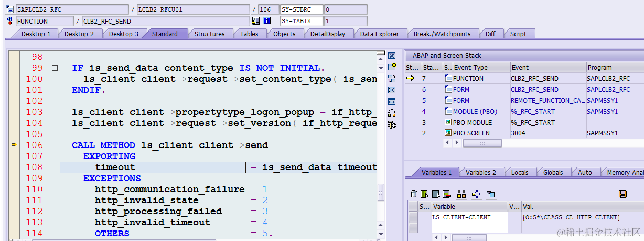Screen dimensions: 644x241
Task: Click the headset services icon
Action: pyautogui.click(x=391, y=113)
